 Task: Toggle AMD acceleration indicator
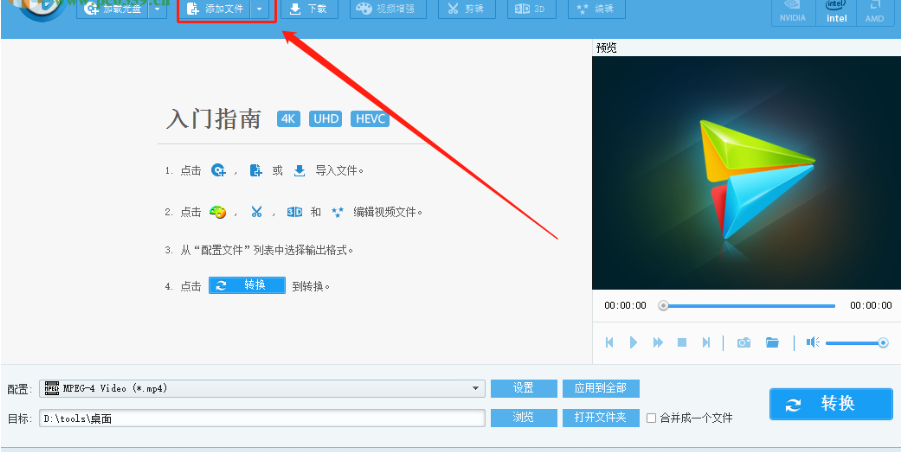tap(875, 12)
